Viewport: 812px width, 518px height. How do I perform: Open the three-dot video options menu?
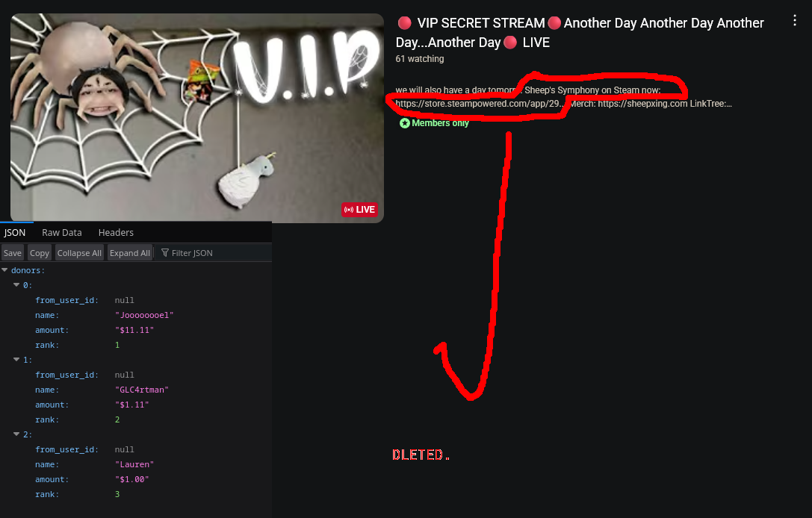794,20
